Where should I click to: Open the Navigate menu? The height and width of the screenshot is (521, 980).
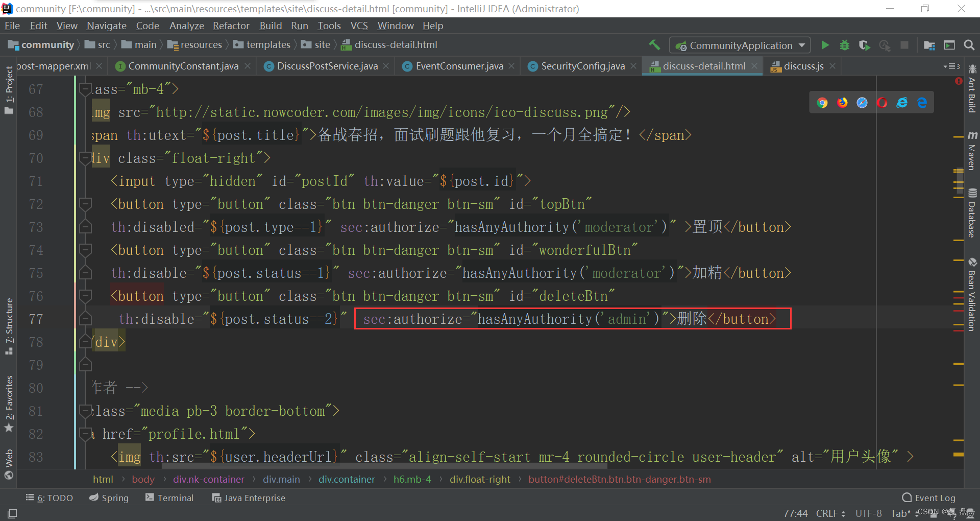[x=107, y=26]
